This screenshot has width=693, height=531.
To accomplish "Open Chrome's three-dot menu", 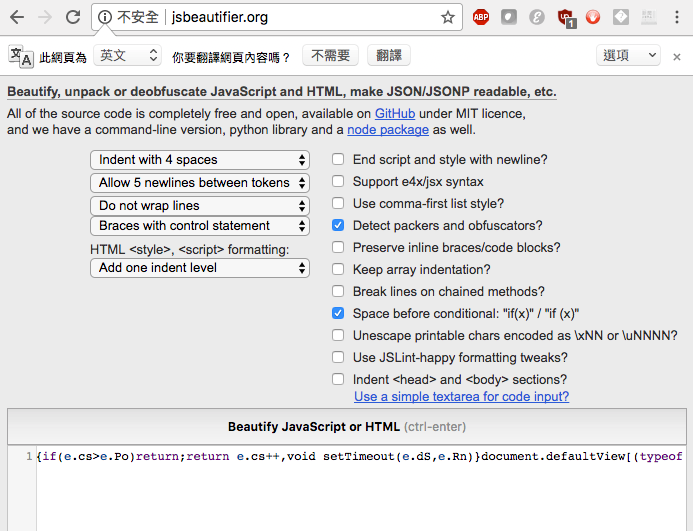I will pos(677,17).
